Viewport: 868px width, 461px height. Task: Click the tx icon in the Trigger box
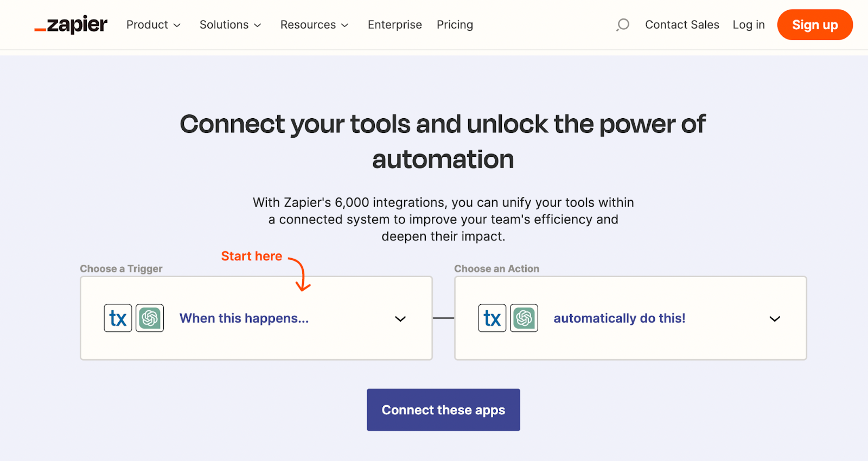[118, 318]
